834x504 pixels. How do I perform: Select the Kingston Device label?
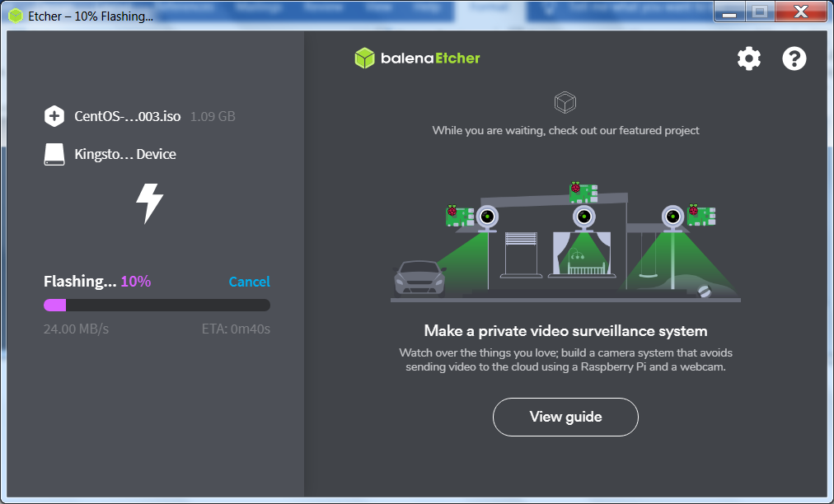tap(124, 155)
